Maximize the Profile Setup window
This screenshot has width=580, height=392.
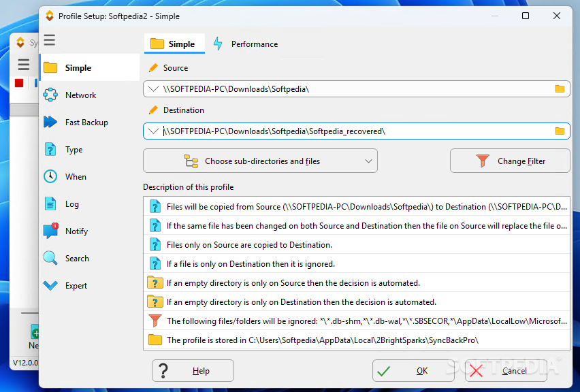click(x=526, y=16)
